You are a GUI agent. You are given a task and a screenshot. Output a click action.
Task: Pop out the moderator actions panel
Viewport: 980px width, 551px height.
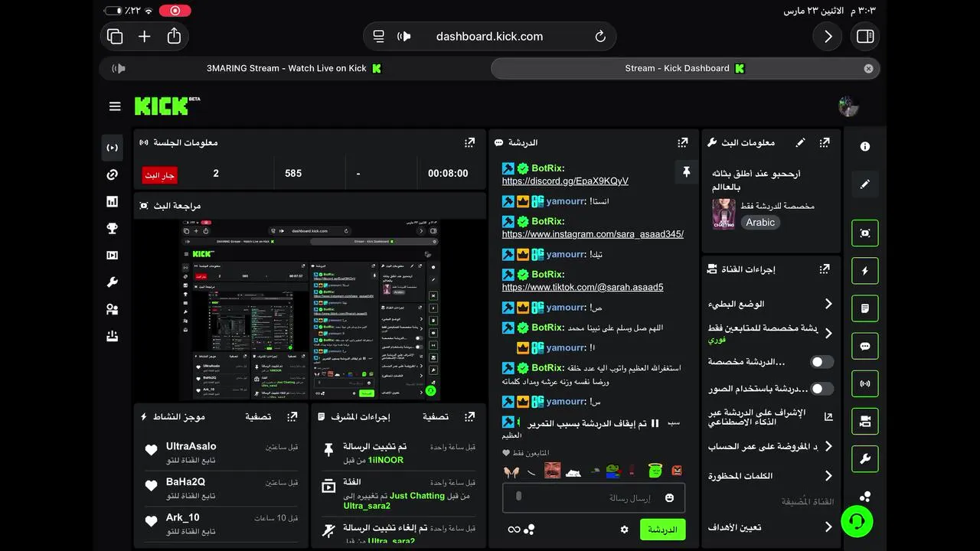pyautogui.click(x=470, y=417)
